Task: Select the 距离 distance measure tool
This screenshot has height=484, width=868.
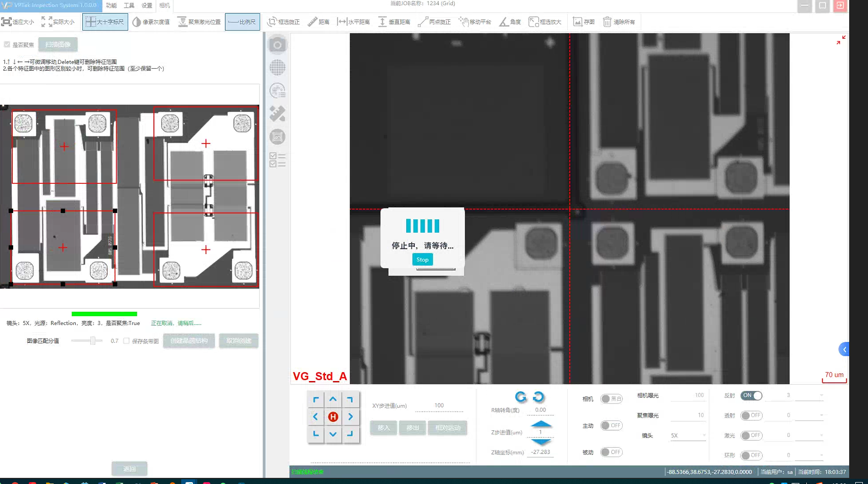Action: point(319,22)
